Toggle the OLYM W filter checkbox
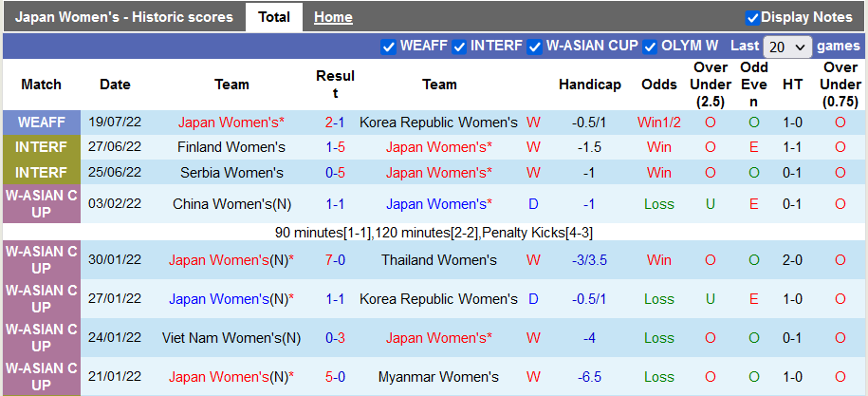The height and width of the screenshot is (396, 868). [x=651, y=47]
